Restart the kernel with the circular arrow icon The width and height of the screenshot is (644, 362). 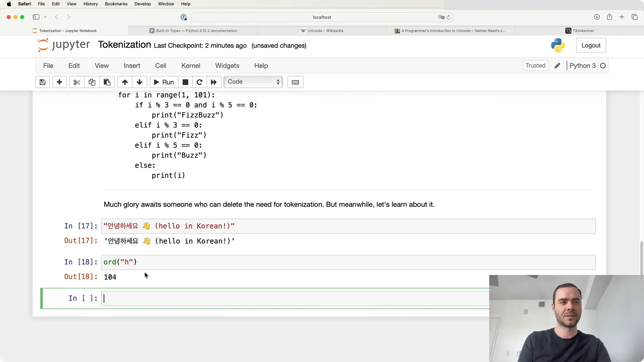pos(199,82)
